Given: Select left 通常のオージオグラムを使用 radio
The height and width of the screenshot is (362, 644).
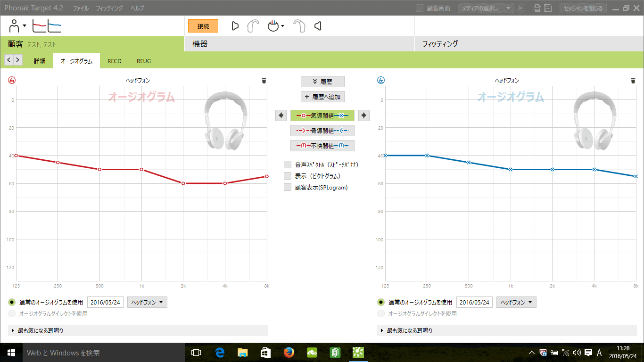Looking at the screenshot, I should 381,302.
